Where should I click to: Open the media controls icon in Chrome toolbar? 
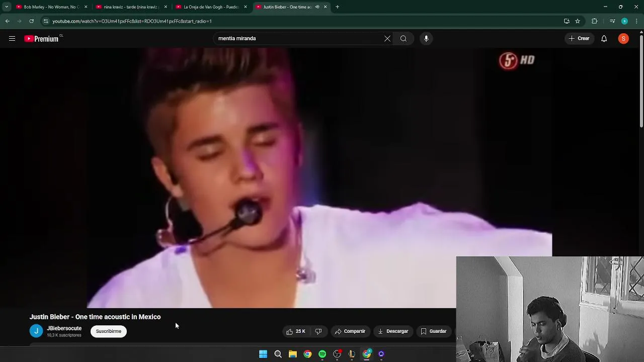tap(612, 21)
